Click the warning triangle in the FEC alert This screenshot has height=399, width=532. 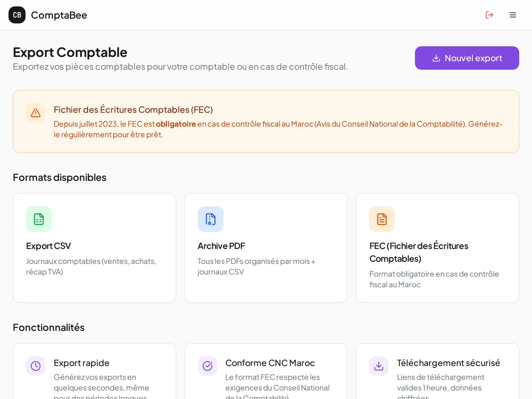click(36, 113)
